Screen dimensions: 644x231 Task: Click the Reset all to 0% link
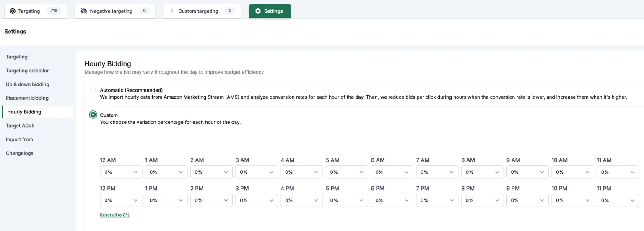115,215
